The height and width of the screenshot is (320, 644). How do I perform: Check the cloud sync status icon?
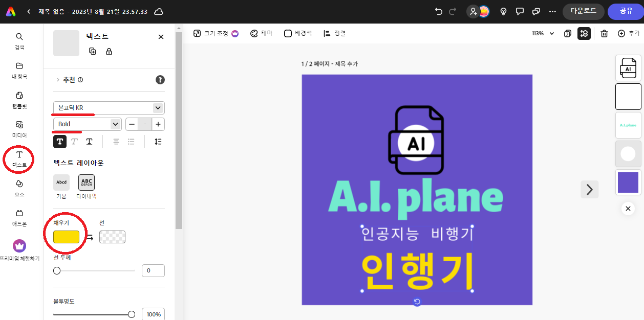coord(159,11)
